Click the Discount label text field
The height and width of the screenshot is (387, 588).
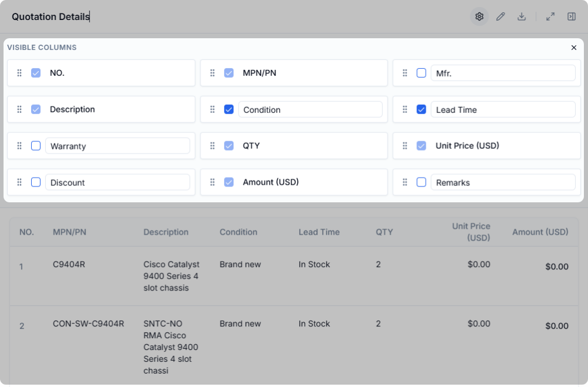(x=118, y=182)
